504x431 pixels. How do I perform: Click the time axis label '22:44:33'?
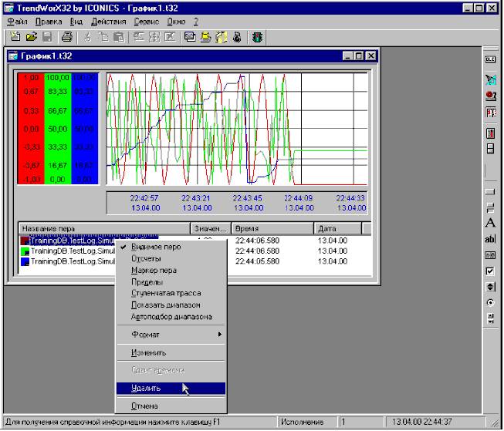[350, 198]
